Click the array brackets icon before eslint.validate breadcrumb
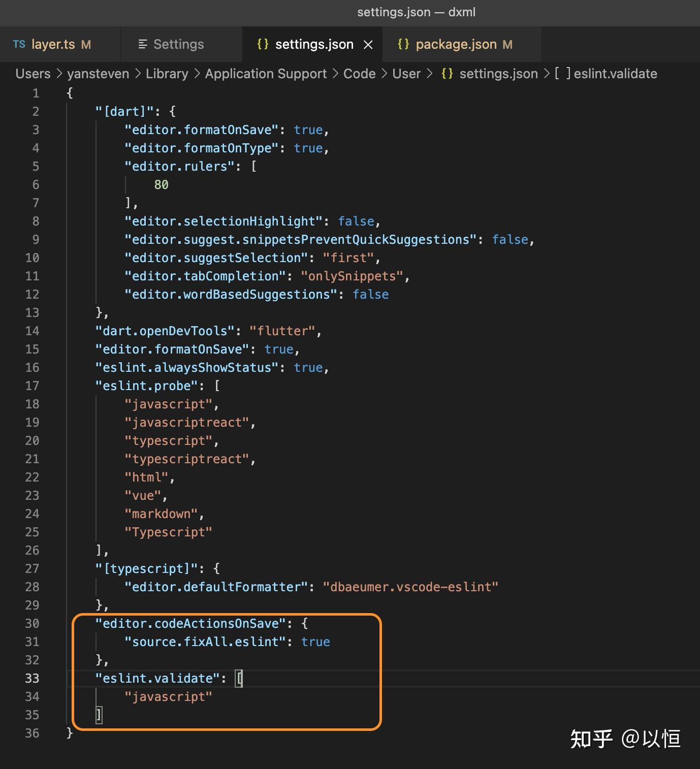The image size is (700, 769). coord(563,74)
